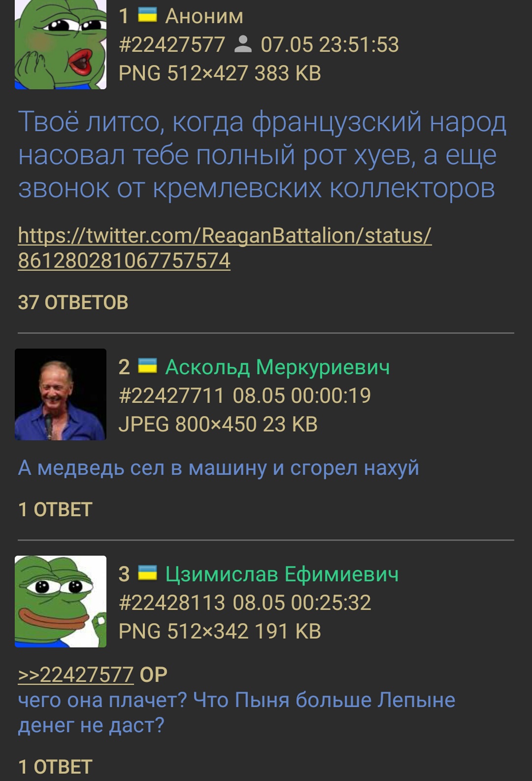Expand the 37 ОТВЕТОВ replies list
Image resolution: width=532 pixels, height=781 pixels.
coord(73,302)
